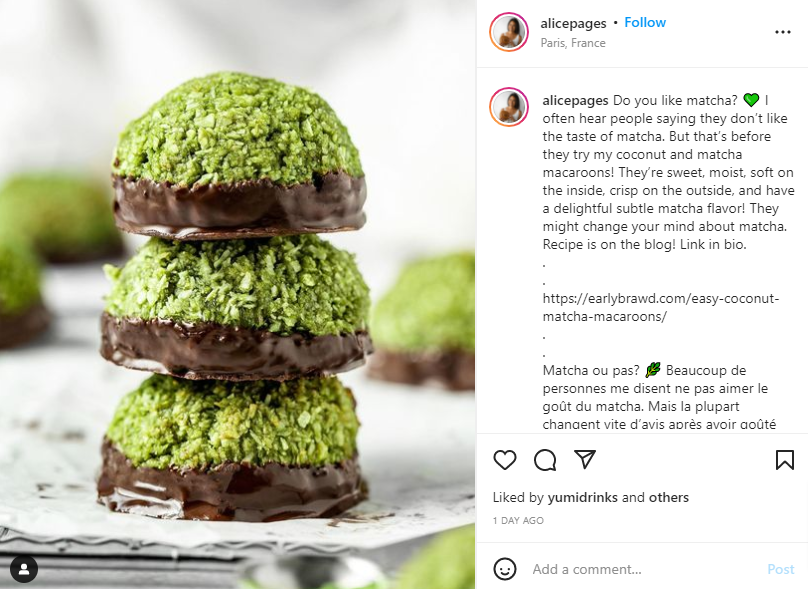
Task: Save the post with the bookmark icon
Action: [784, 460]
